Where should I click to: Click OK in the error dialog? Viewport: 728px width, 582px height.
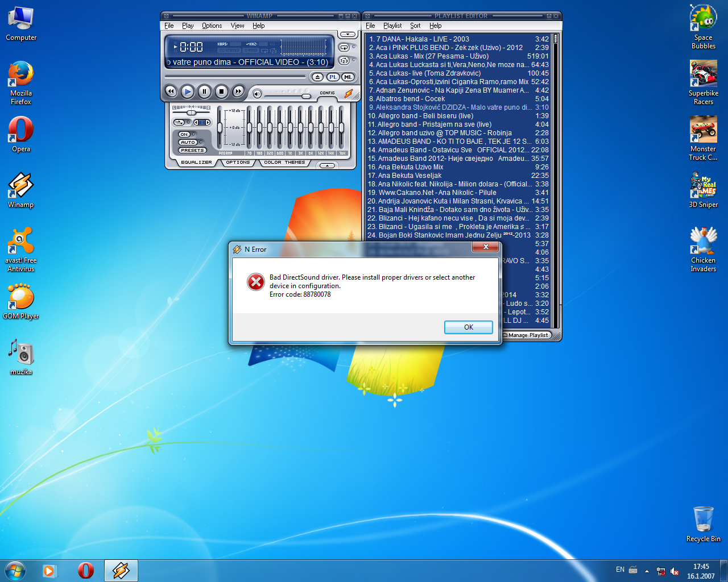[468, 327]
